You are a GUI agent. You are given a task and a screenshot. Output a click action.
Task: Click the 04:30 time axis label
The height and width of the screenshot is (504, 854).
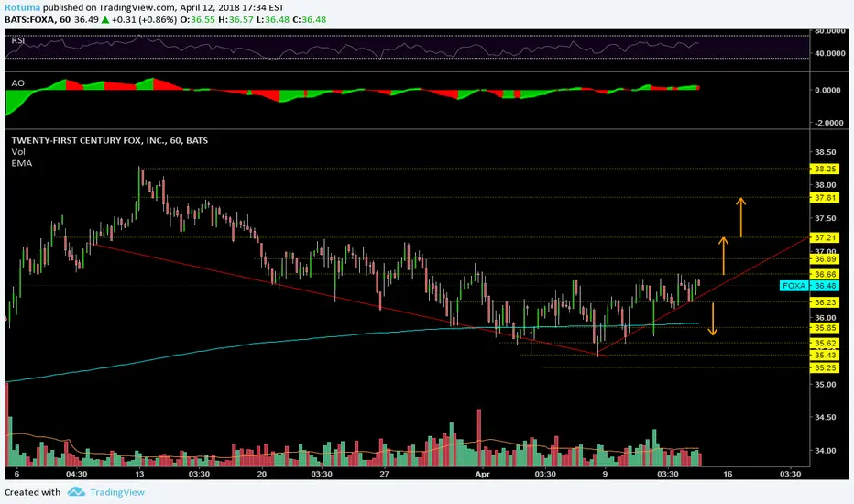(76, 474)
